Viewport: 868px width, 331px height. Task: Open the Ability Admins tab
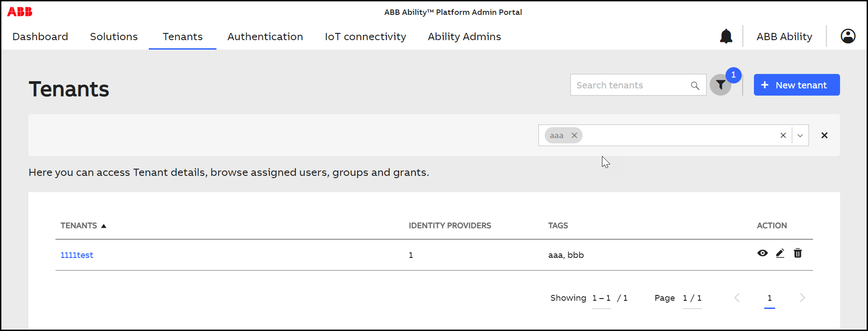(x=464, y=37)
